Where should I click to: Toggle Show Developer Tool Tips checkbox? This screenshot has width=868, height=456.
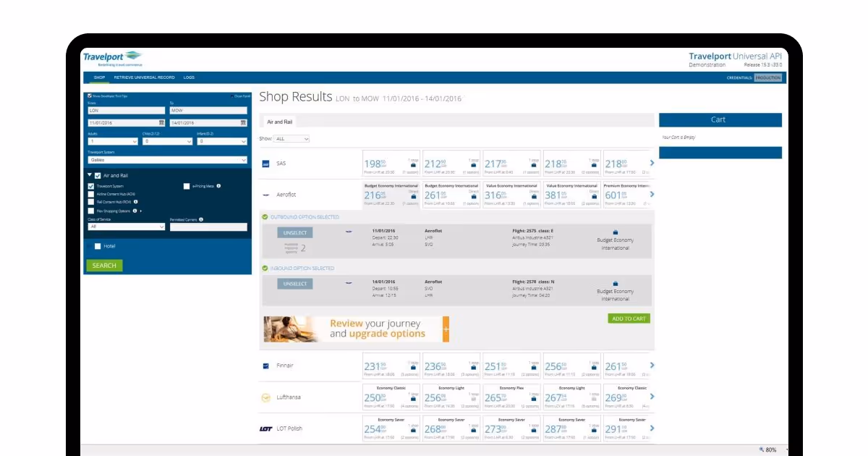coord(90,96)
